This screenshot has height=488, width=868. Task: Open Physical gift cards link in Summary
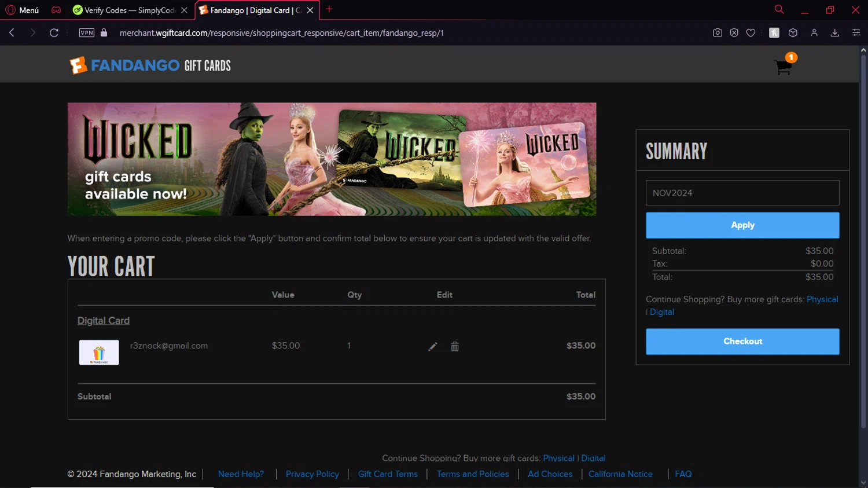pos(822,299)
